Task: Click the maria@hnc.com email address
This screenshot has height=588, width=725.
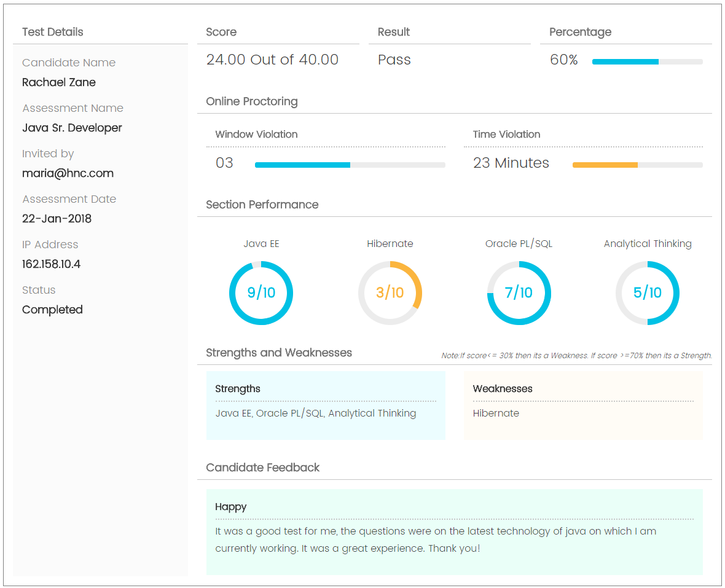Action: pos(68,173)
